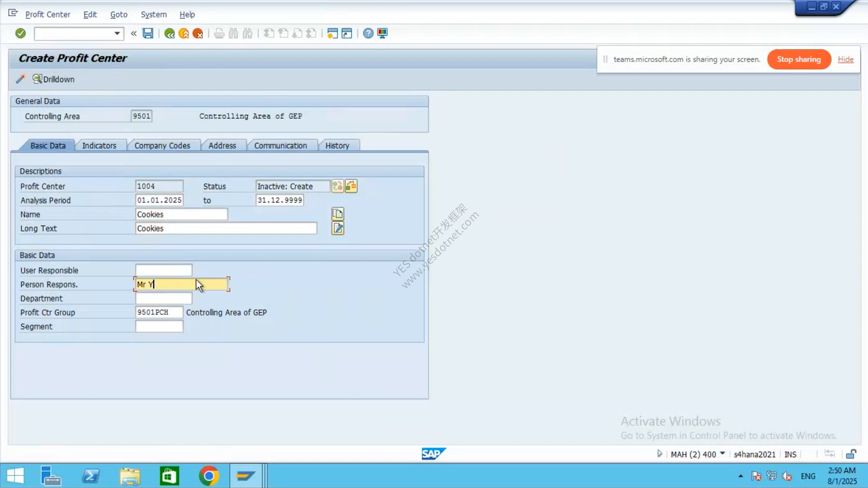Click the icon next to Name field
The width and height of the screenshot is (868, 488).
[x=338, y=214]
